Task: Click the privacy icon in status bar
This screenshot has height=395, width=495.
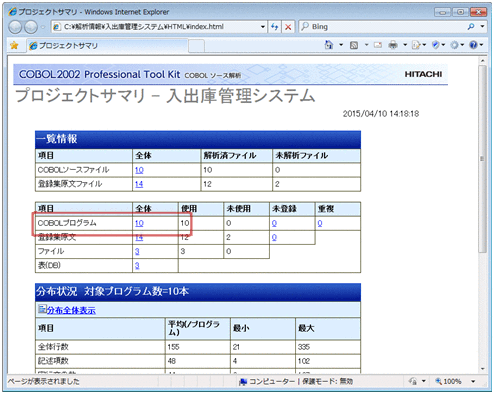Action: 413,381
